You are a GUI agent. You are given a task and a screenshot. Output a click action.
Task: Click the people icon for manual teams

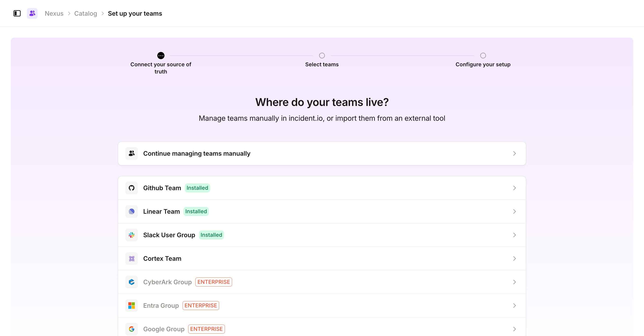pyautogui.click(x=132, y=153)
